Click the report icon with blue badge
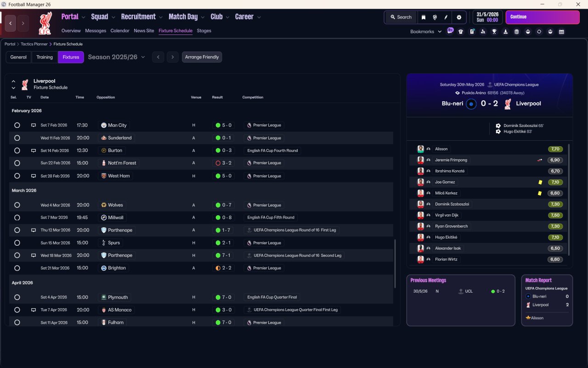 pyautogui.click(x=472, y=32)
